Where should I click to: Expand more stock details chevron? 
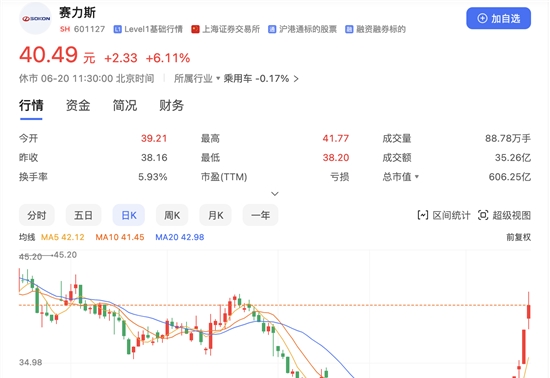[275, 194]
